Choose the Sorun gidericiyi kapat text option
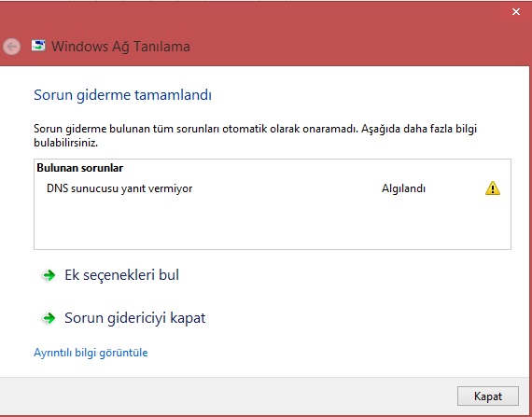Image resolution: width=532 pixels, height=417 pixels. pos(135,318)
